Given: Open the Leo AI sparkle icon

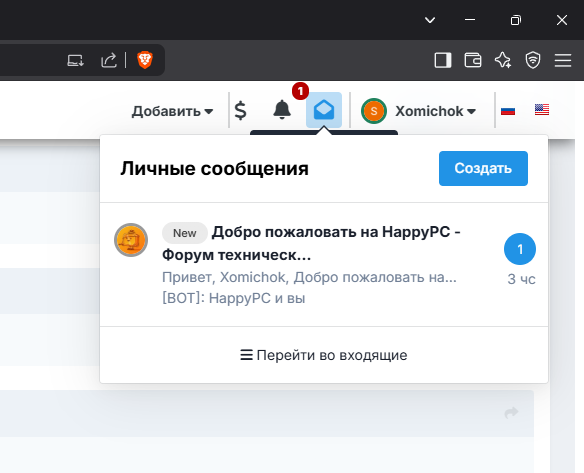Looking at the screenshot, I should 503,60.
